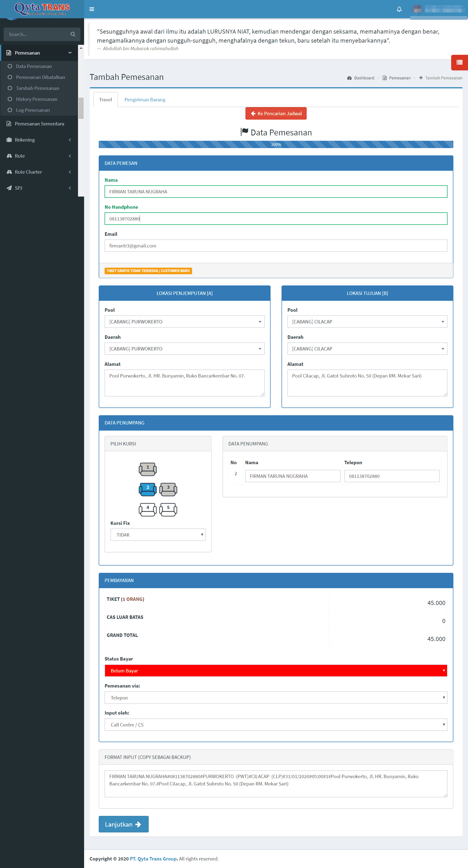Switch to the Pengiriman Barang tab
The image size is (468, 868).
tap(145, 100)
